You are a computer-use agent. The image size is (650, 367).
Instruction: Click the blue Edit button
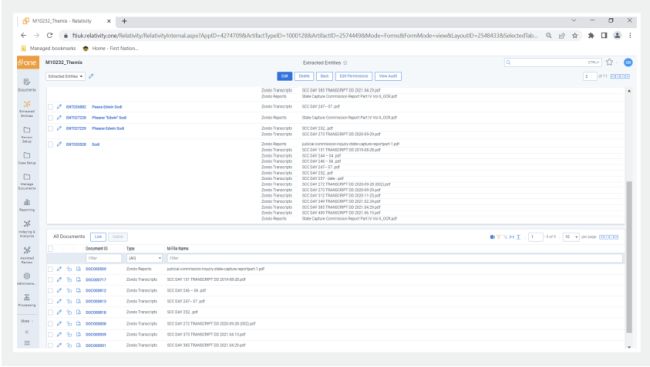click(x=284, y=76)
